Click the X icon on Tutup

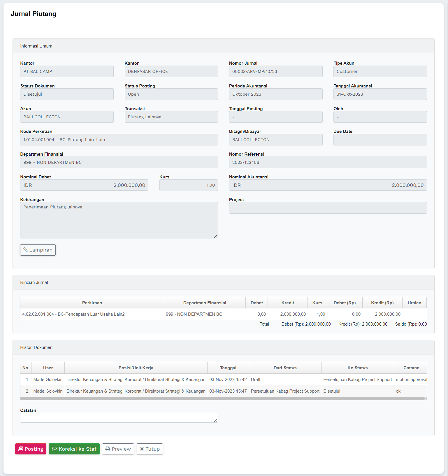142,449
